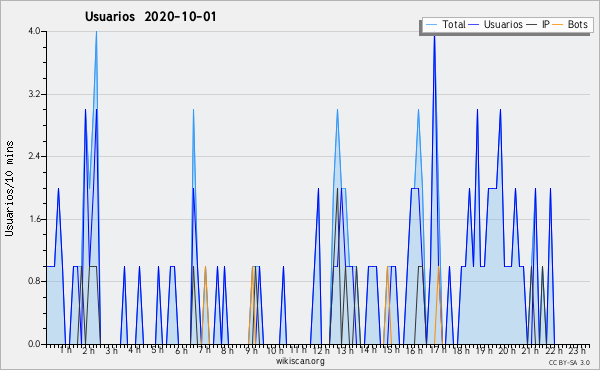Click the y-axis value 1.6
The width and height of the screenshot is (600, 370).
click(34, 219)
